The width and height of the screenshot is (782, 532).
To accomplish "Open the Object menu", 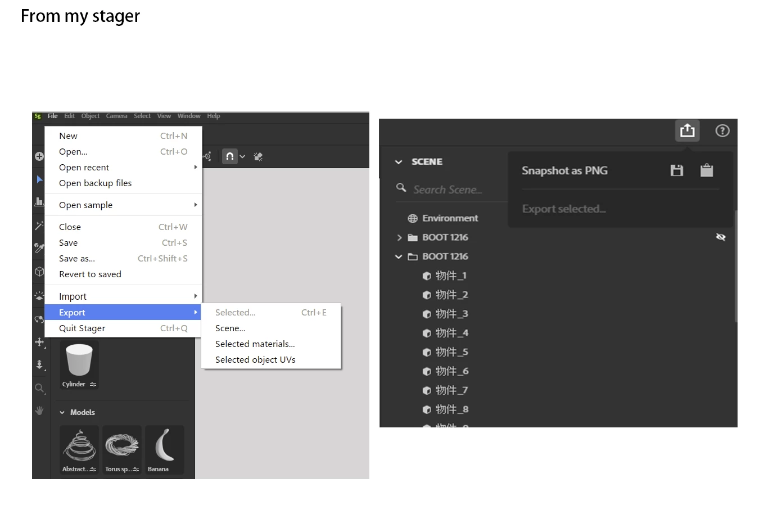I will pos(91,116).
